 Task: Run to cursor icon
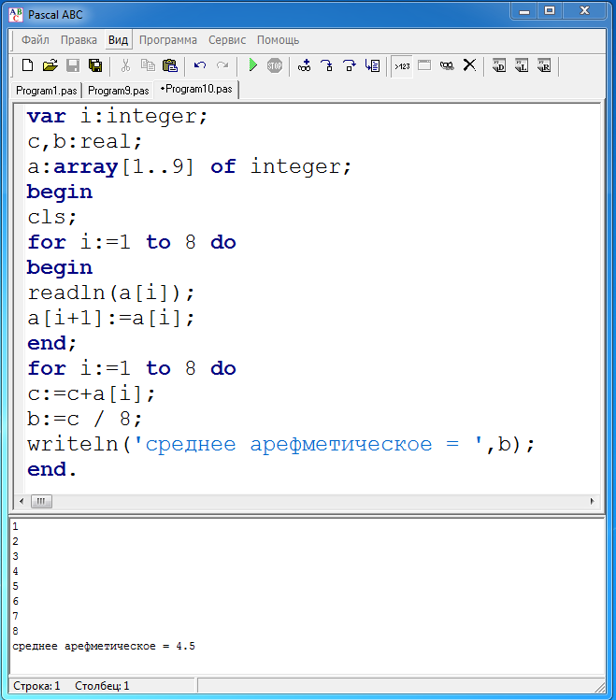click(x=372, y=65)
